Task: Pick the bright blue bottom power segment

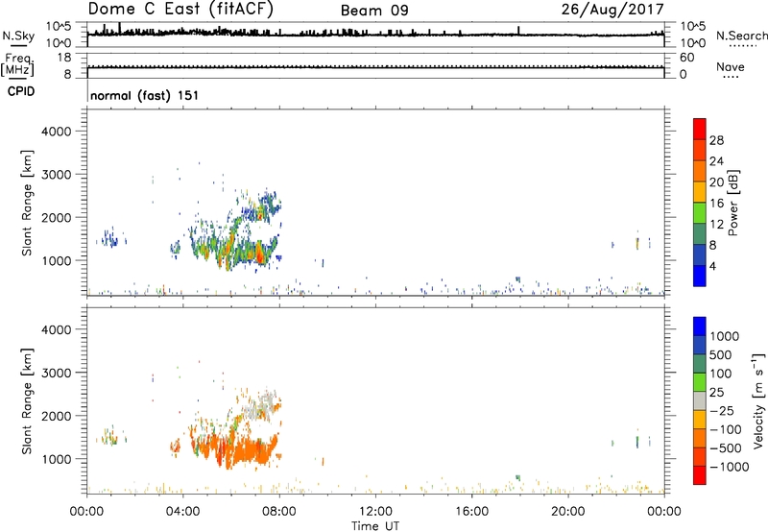Action: tap(700, 276)
